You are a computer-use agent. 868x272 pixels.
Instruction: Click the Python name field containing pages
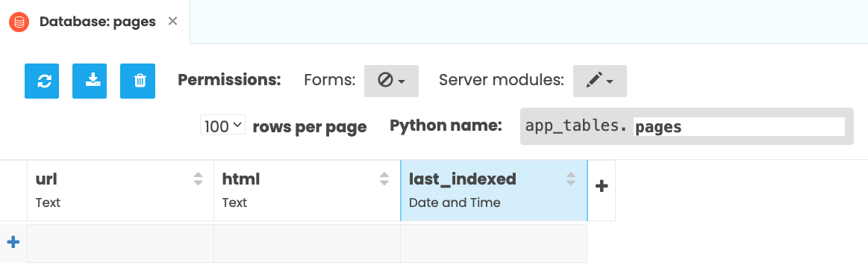740,127
